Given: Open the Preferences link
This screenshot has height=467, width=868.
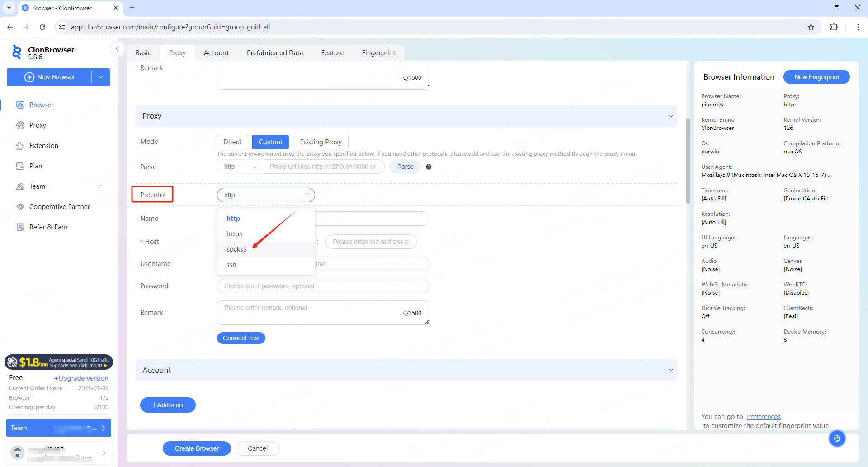Looking at the screenshot, I should (764, 417).
